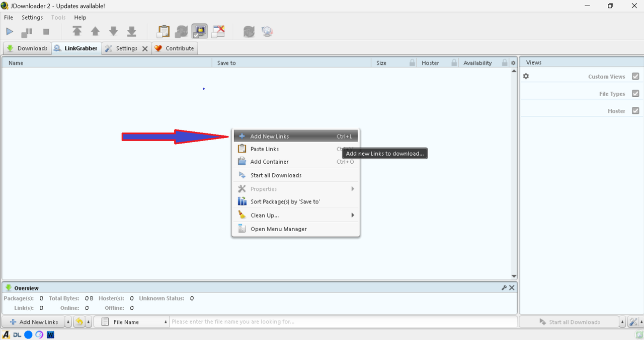The image size is (644, 340).
Task: Open the Settings menu in menu bar
Action: pyautogui.click(x=32, y=18)
